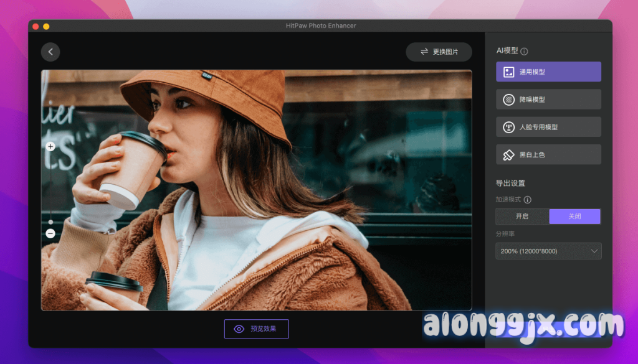
Task: Turn on acceleration with 开启
Action: [522, 217]
